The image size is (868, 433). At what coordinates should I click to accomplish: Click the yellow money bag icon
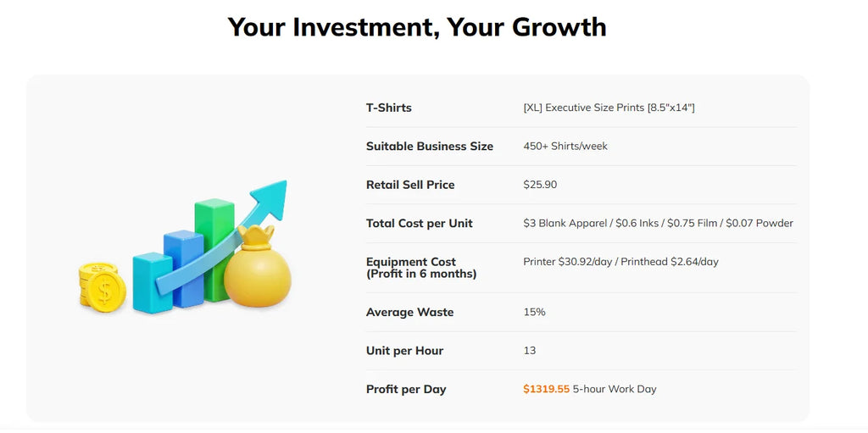(258, 266)
